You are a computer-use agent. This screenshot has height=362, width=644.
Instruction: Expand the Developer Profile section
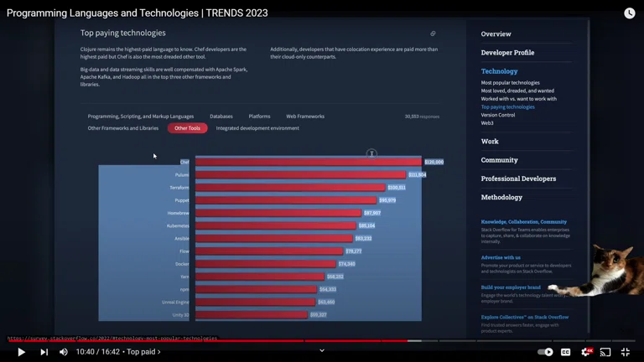tap(507, 53)
